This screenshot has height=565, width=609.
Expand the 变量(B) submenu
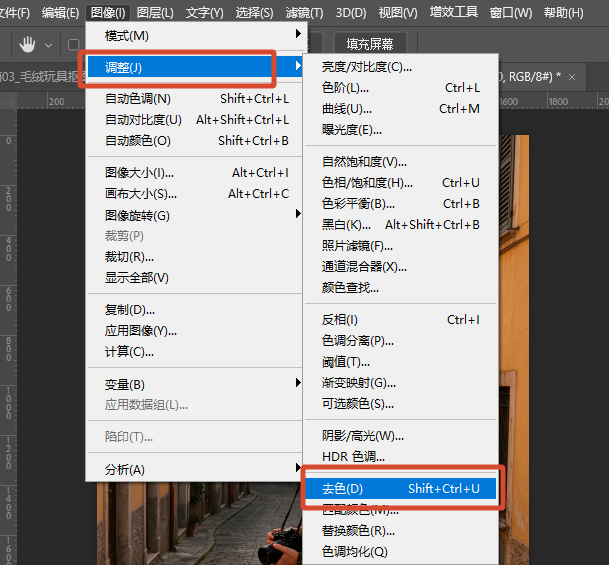[x=194, y=384]
